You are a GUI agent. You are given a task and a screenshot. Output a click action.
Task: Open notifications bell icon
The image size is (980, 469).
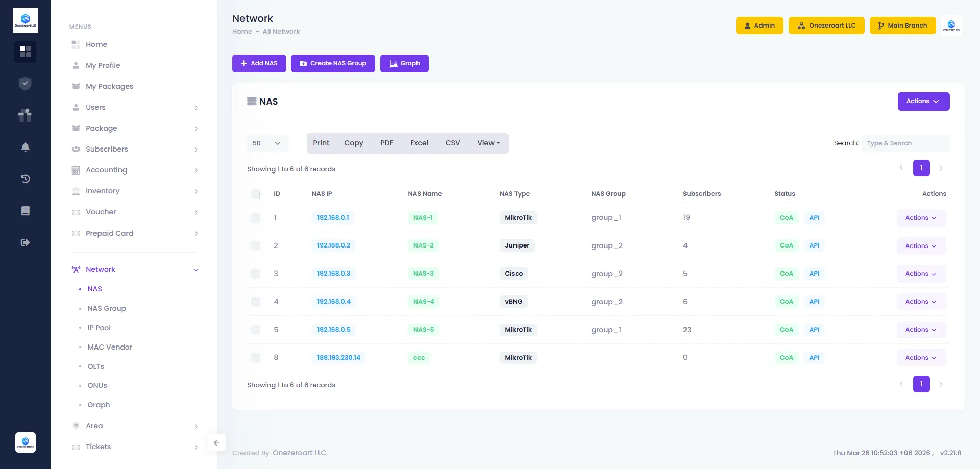(x=25, y=147)
